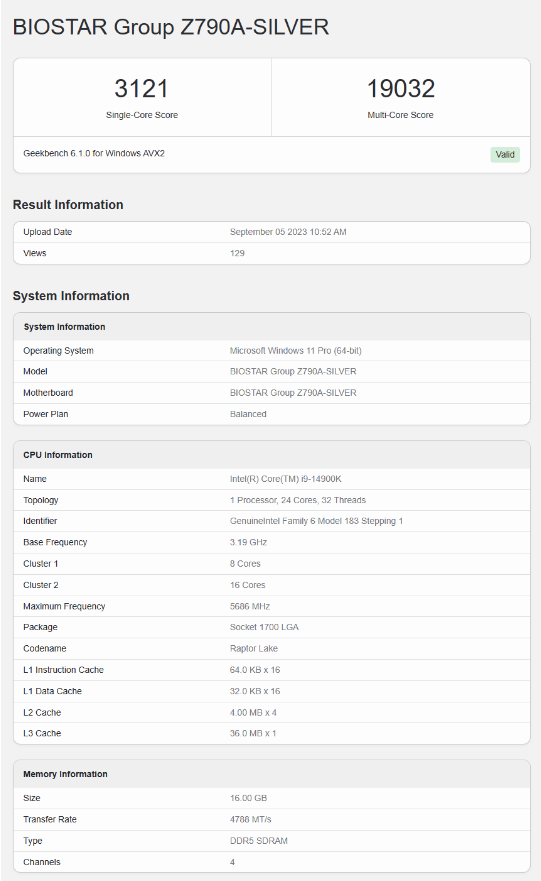The image size is (541, 881).
Task: Click the Views count 129
Action: pos(237,253)
